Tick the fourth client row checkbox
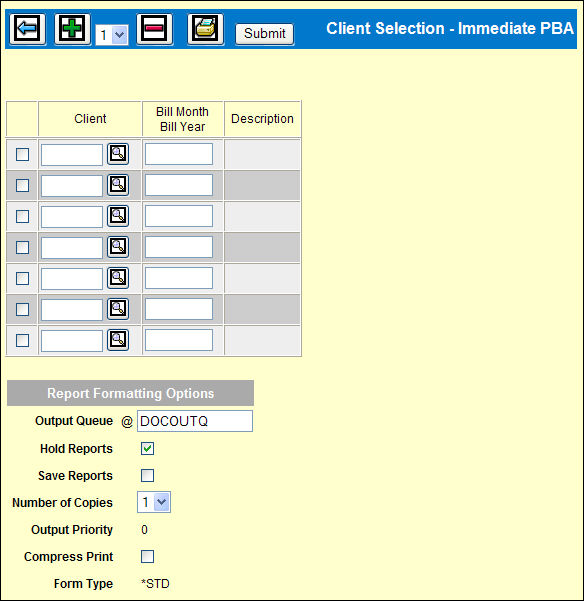The image size is (584, 601). (x=22, y=247)
